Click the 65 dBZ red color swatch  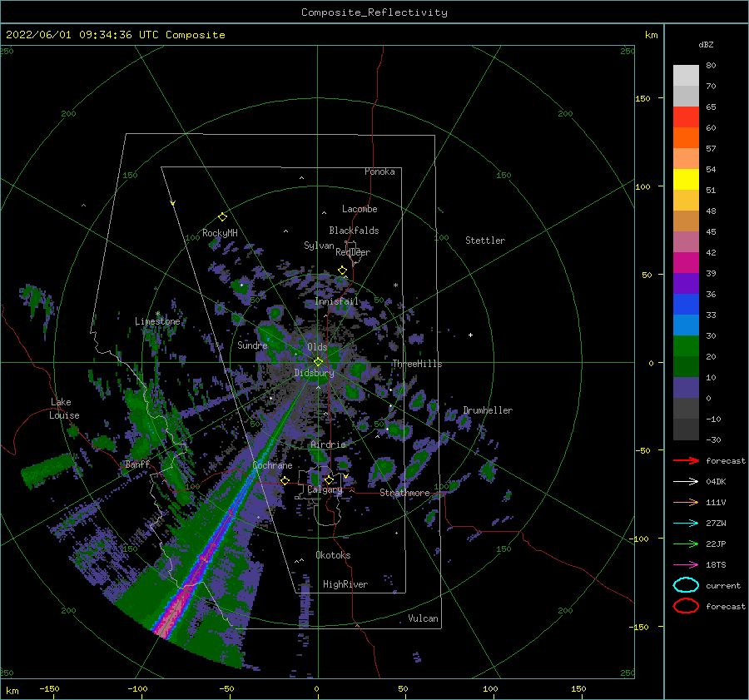[x=686, y=117]
